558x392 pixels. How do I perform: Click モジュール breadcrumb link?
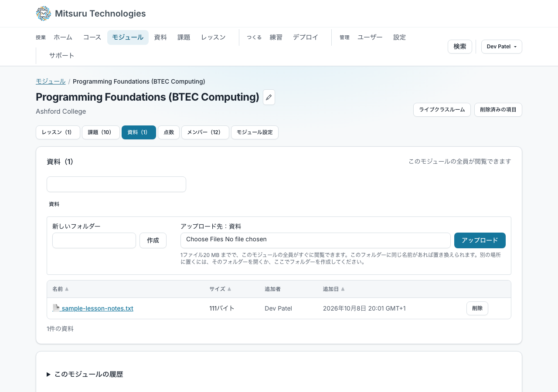[51, 81]
